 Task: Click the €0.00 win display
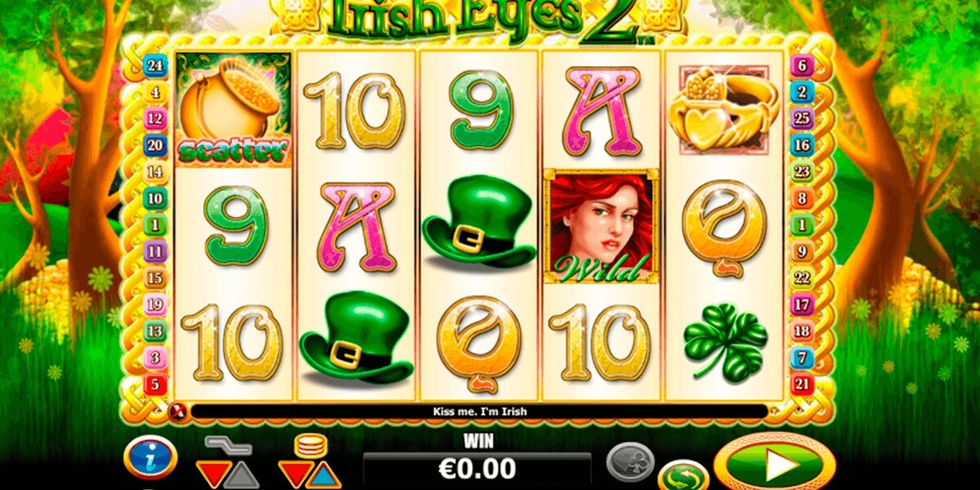point(478,469)
